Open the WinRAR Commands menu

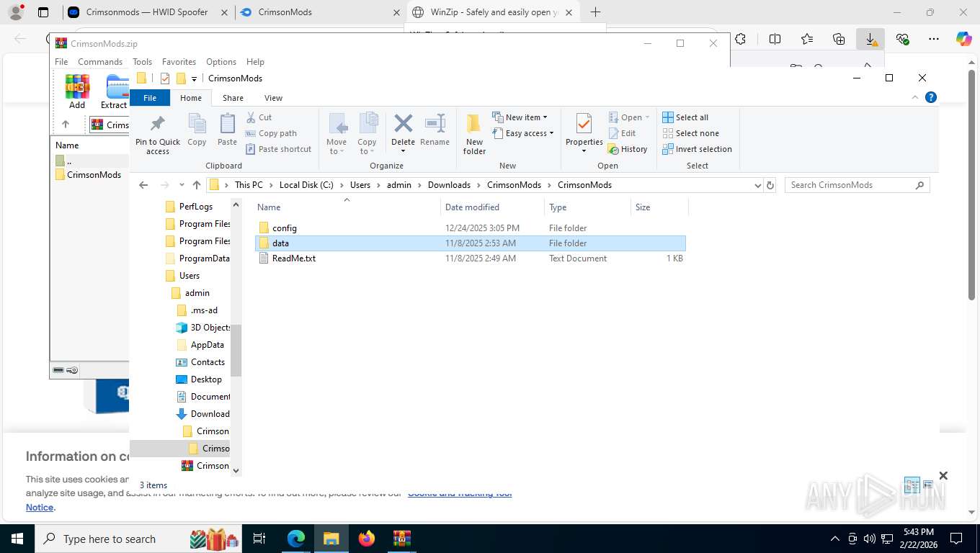pyautogui.click(x=100, y=62)
